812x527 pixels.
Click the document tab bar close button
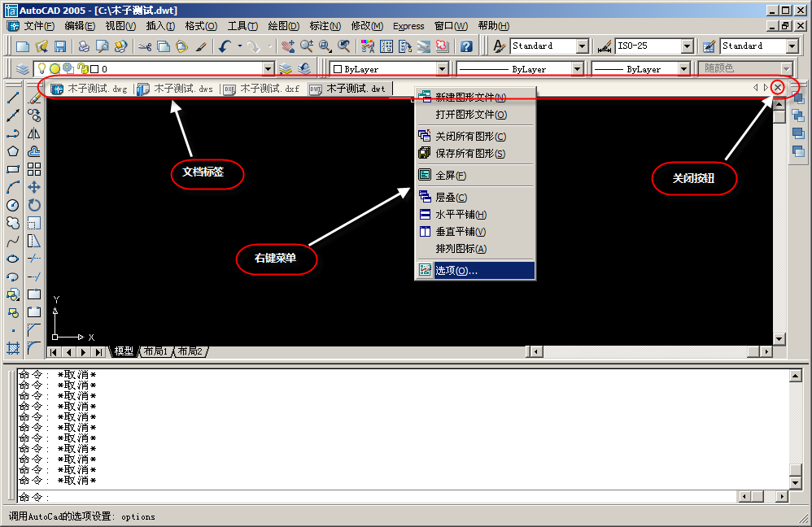tap(778, 87)
